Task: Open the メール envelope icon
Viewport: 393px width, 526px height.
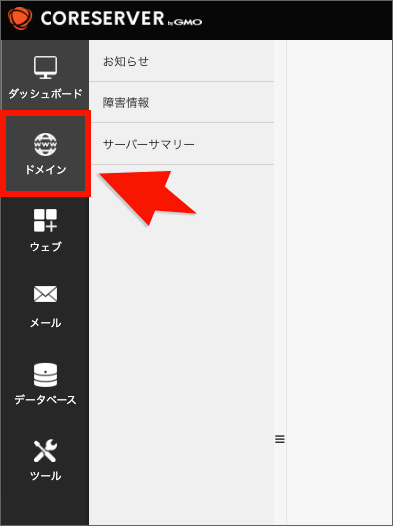Action: pos(45,294)
